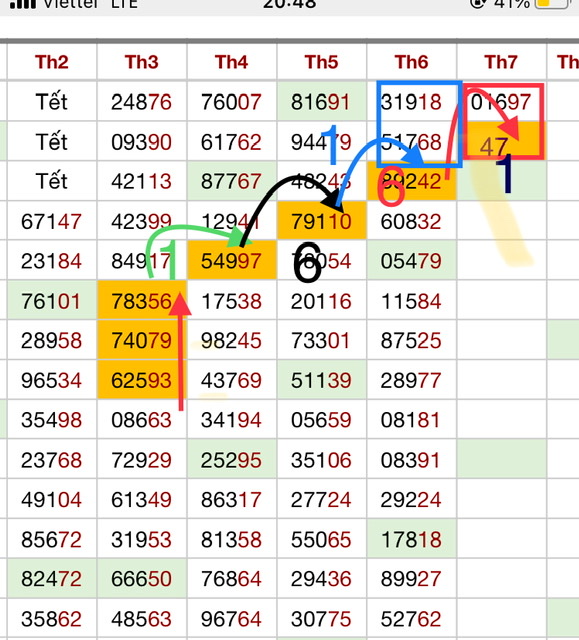The width and height of the screenshot is (579, 640).
Task: Click the Th3 column header
Action: point(142,62)
